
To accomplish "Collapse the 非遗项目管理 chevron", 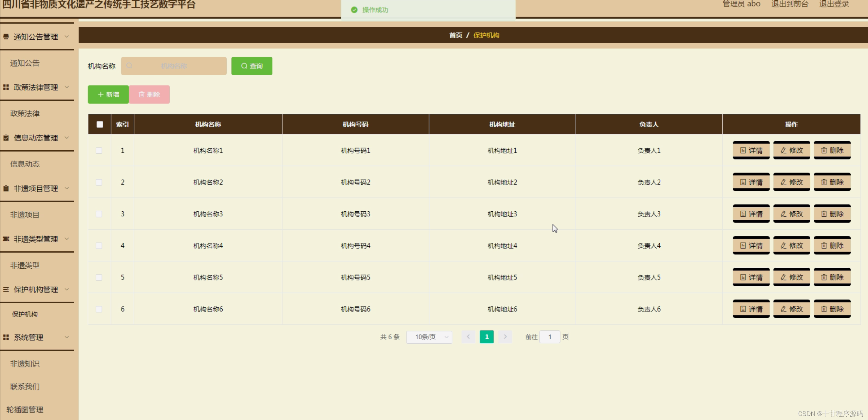I will pos(67,188).
